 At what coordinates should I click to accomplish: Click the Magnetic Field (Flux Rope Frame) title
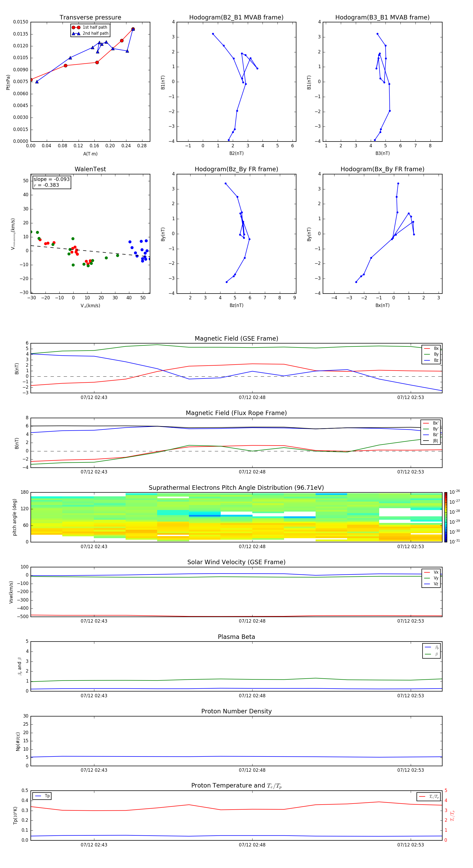(236, 413)
